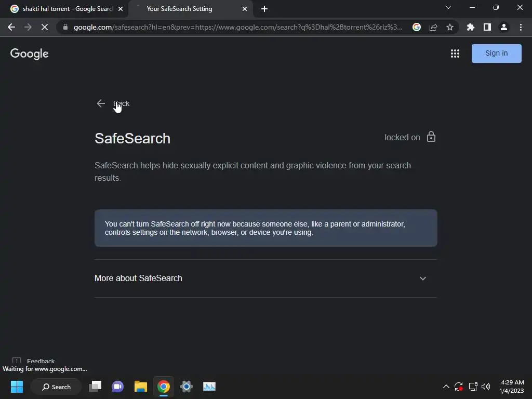532x399 pixels.
Task: Open a new tab
Action: (264, 9)
